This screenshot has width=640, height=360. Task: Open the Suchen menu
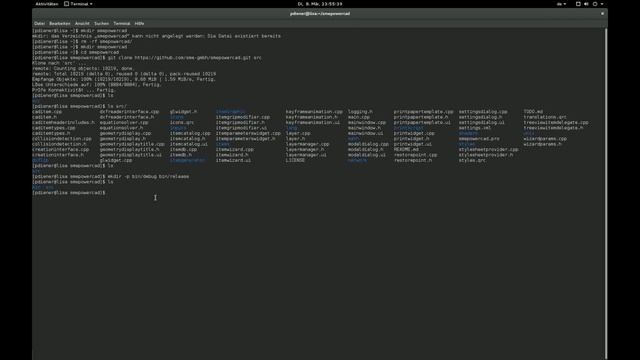point(102,24)
